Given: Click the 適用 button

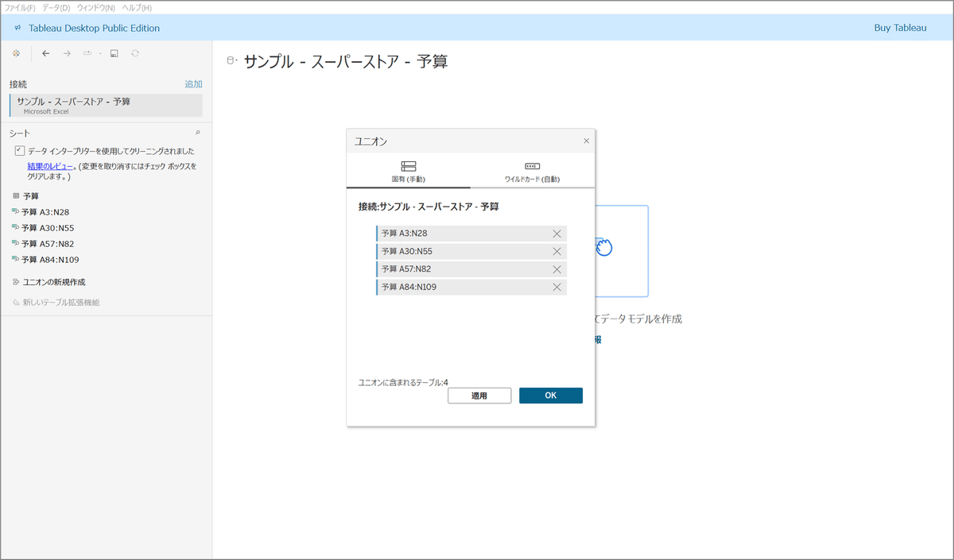Looking at the screenshot, I should coord(479,396).
